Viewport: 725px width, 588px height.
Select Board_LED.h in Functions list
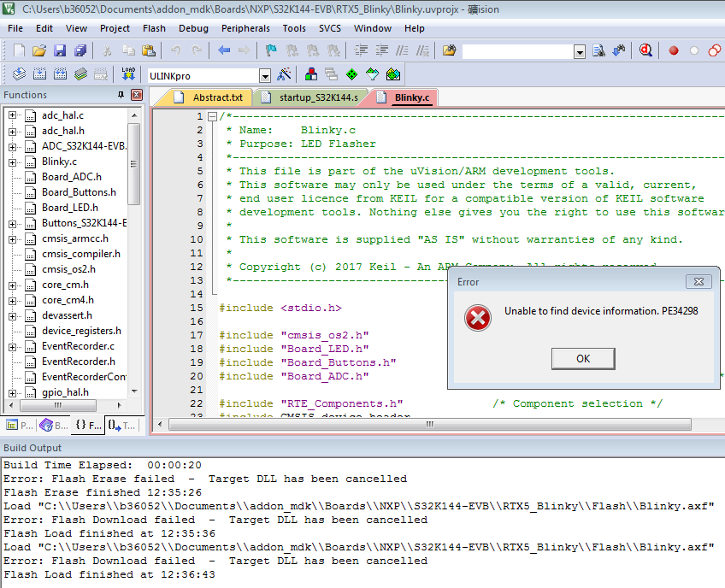click(70, 208)
